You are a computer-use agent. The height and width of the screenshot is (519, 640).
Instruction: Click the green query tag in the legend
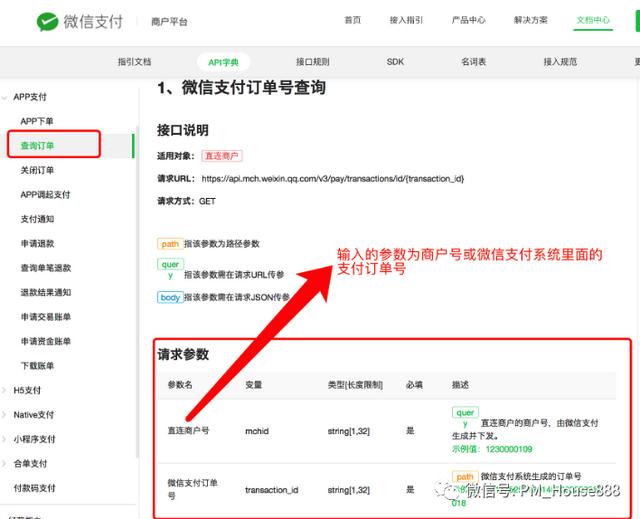click(x=170, y=265)
